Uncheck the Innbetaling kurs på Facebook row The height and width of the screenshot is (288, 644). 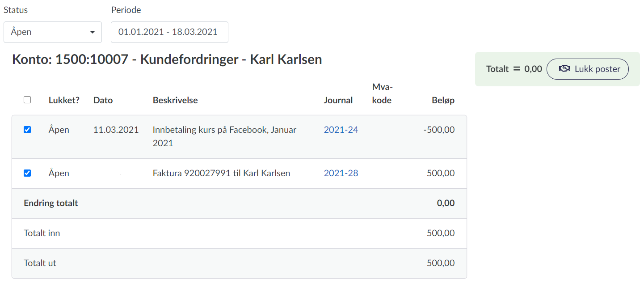pos(27,130)
